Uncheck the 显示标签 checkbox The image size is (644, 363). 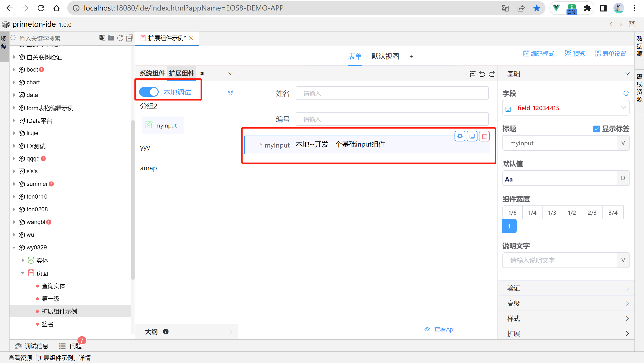(597, 129)
